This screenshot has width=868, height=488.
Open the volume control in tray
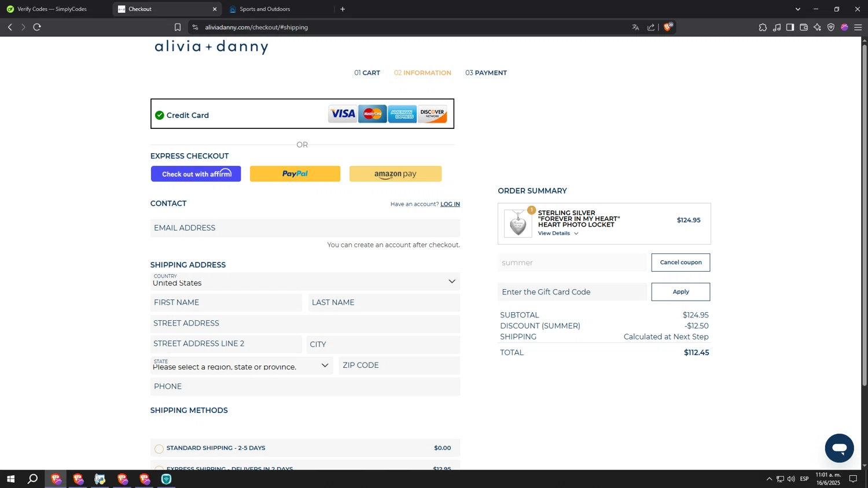coord(791,479)
